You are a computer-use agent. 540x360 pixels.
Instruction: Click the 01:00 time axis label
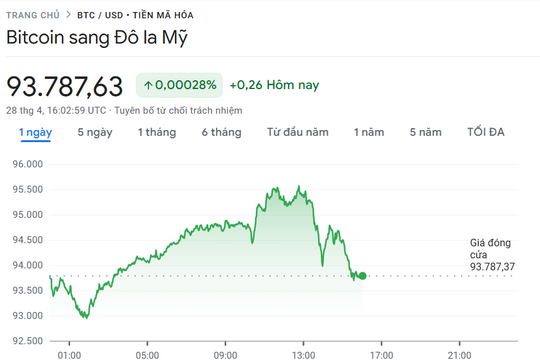pyautogui.click(x=69, y=355)
